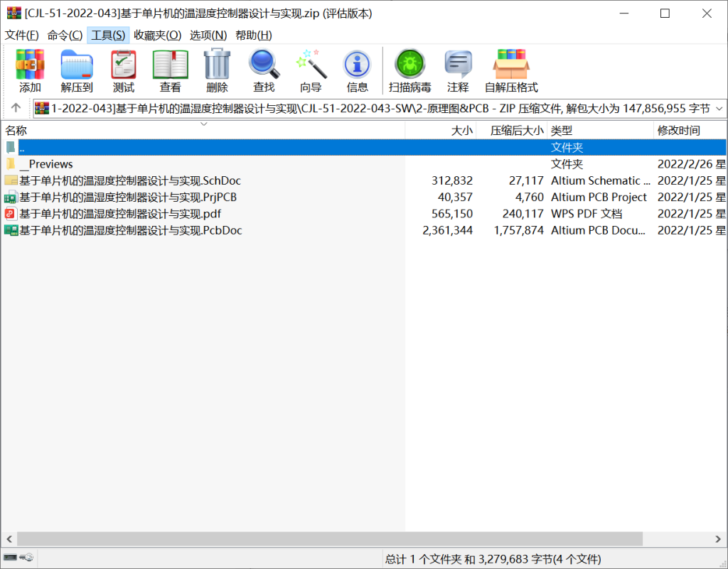Sort files by 大小 column header

pyautogui.click(x=461, y=131)
